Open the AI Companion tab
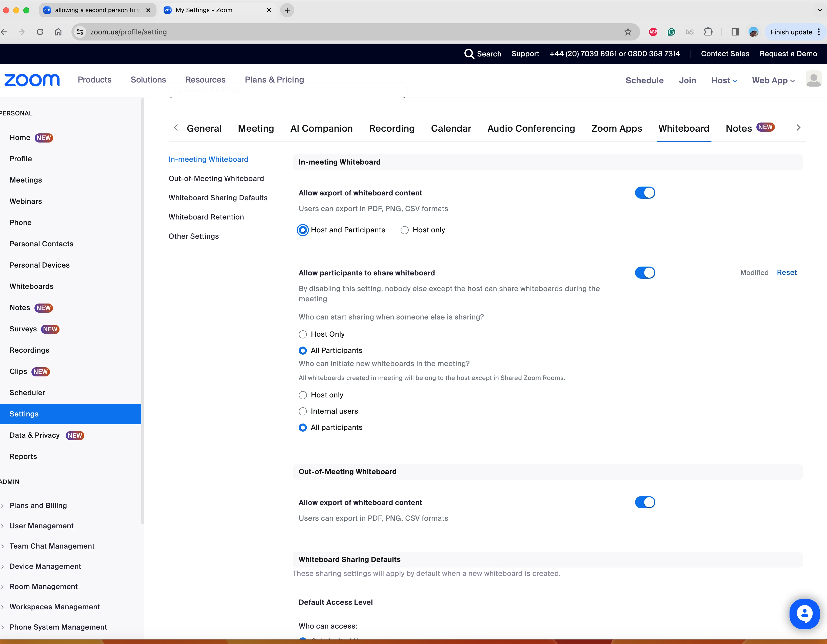 tap(321, 128)
